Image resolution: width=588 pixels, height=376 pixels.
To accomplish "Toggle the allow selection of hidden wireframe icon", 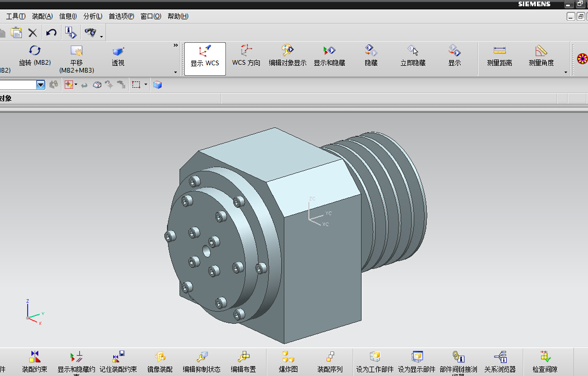I will [x=97, y=85].
